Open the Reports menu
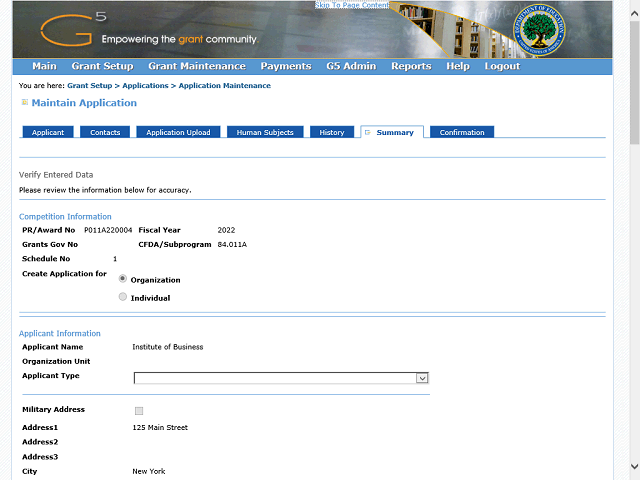The width and height of the screenshot is (640, 480). pos(411,66)
